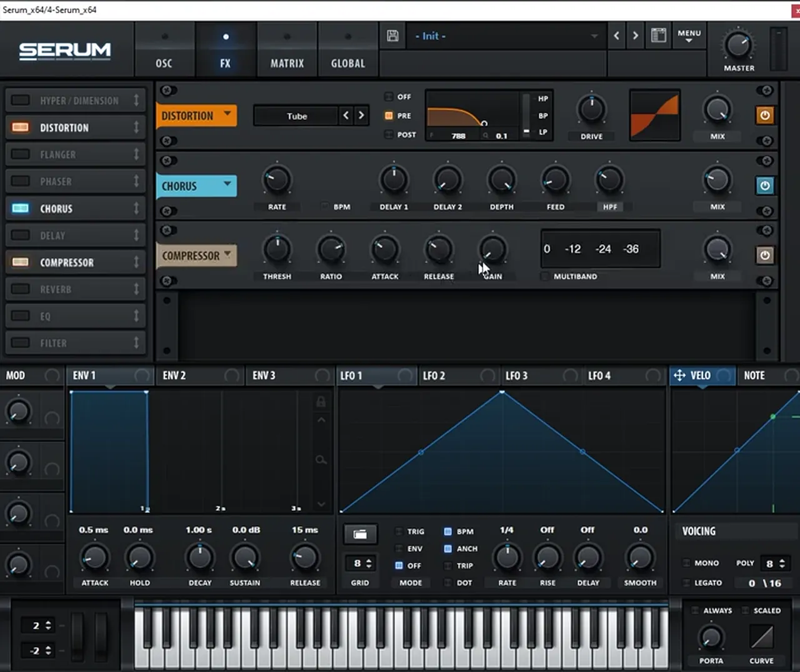Screen dimensions: 800x672
Task: Go to next preset arrow
Action: (x=636, y=36)
